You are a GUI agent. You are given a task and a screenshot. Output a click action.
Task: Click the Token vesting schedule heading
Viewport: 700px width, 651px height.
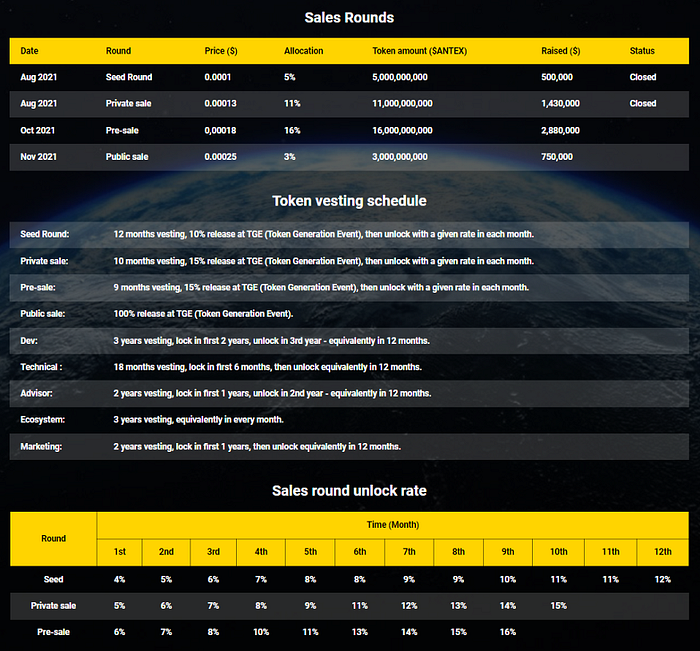coord(349,201)
